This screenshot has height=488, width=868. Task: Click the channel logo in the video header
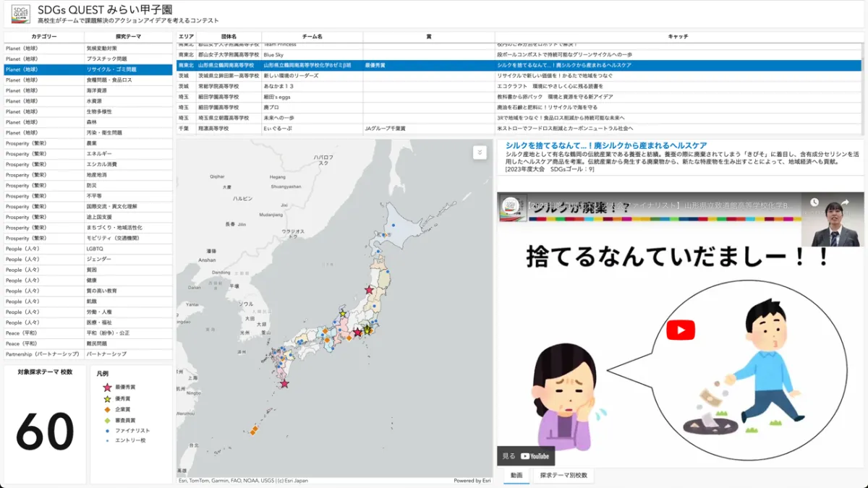(x=512, y=205)
